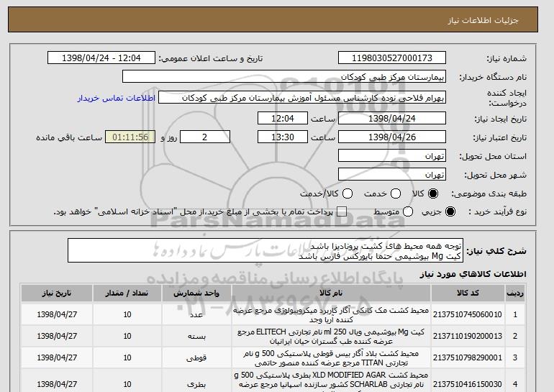
Task: Click the مک کانکی آگار item name
Action: (x=331, y=315)
